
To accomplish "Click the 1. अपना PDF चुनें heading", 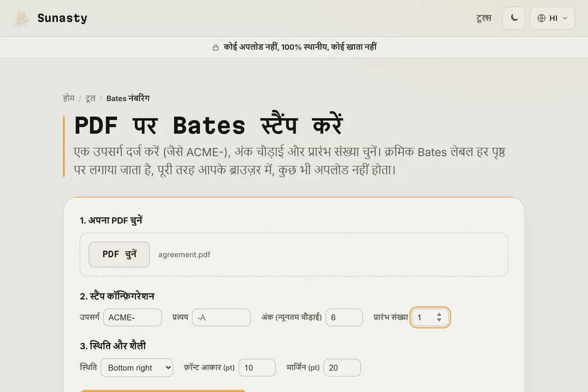I will (111, 220).
